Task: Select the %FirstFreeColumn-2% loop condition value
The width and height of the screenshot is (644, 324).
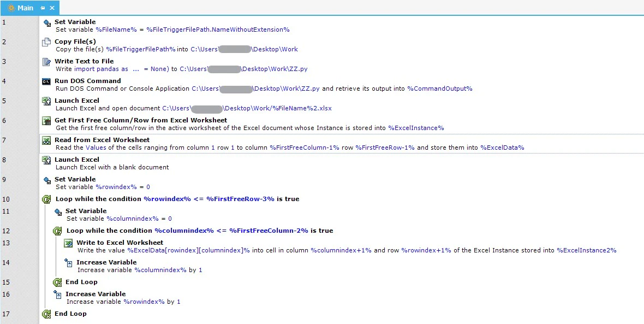Action: tap(269, 231)
